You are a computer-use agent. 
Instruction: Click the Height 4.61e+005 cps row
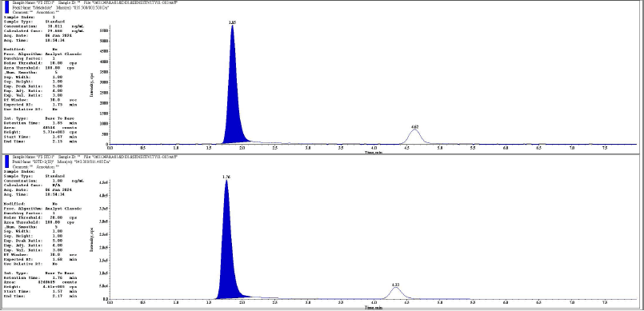tap(40, 286)
